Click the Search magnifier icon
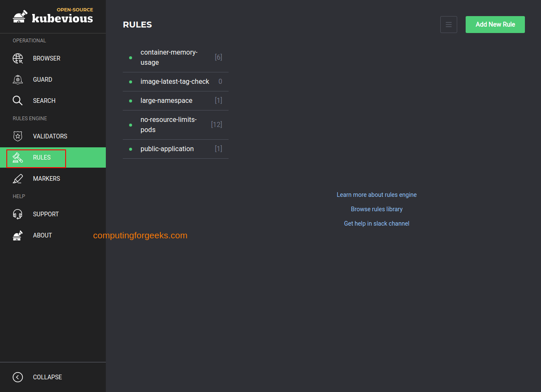Viewport: 541px width, 392px height. point(18,101)
